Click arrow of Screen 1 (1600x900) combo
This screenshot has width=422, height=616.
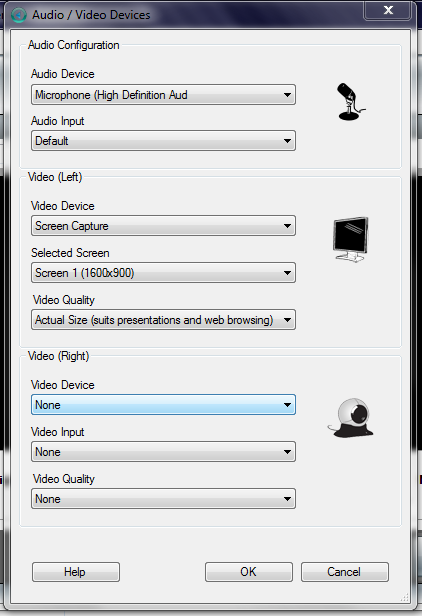[x=287, y=273]
